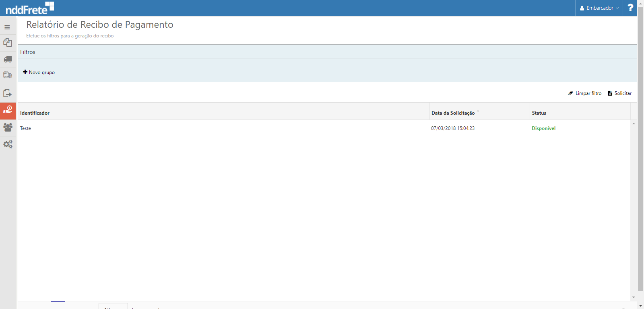The height and width of the screenshot is (309, 644).
Task: Open the outlined truck with document icon
Action: point(8,75)
